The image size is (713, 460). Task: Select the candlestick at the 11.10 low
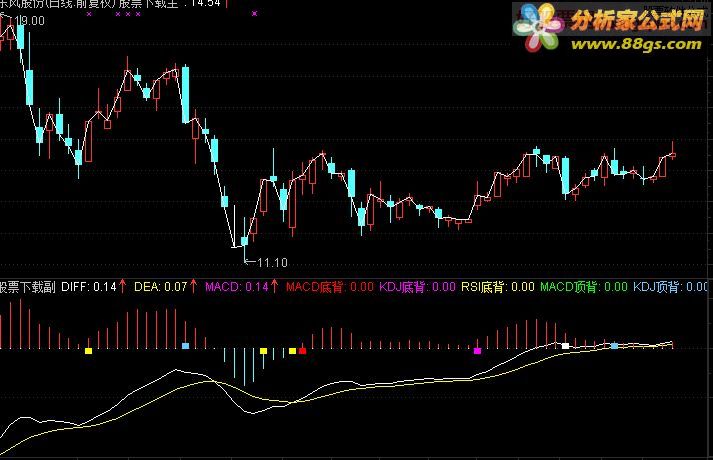(245, 240)
